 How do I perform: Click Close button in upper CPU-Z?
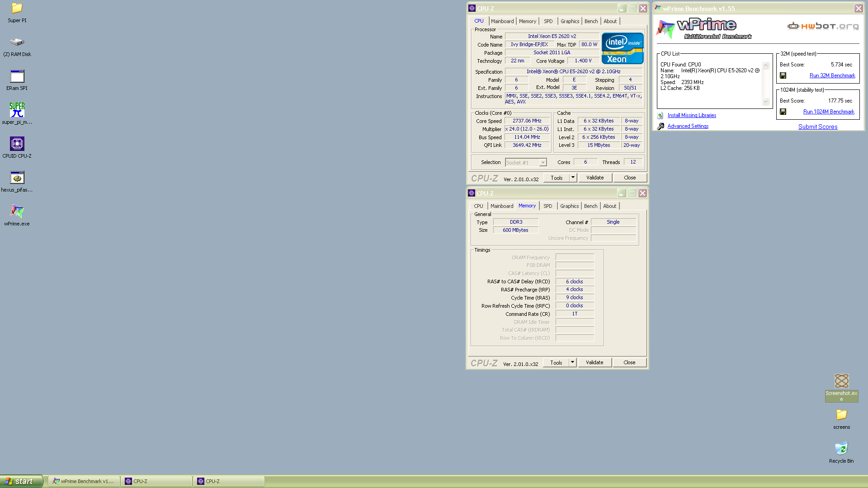click(x=630, y=178)
